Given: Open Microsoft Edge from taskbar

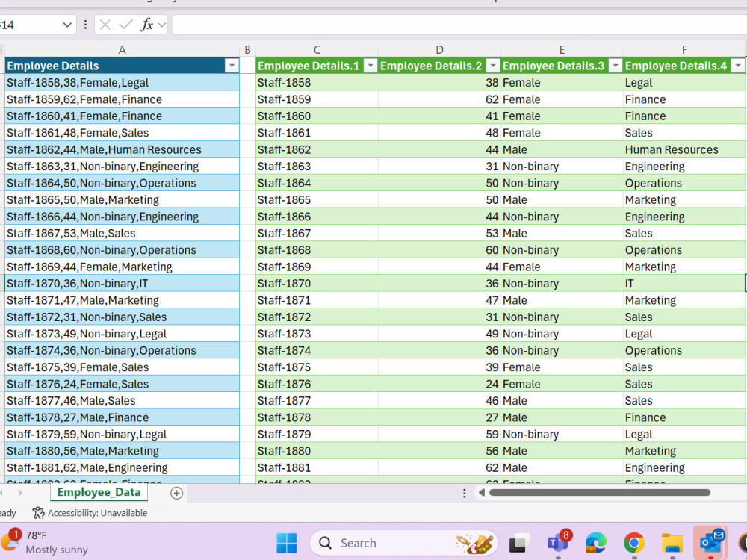Looking at the screenshot, I should coord(596,544).
